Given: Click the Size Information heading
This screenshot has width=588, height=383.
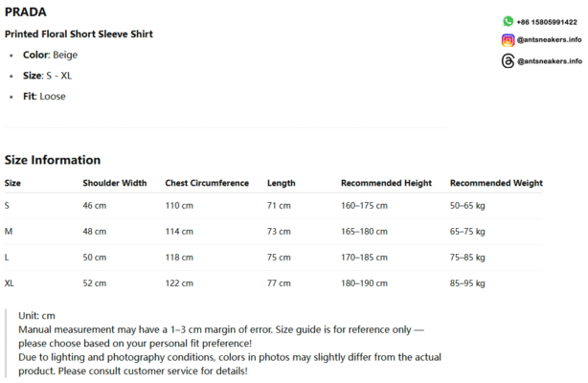Looking at the screenshot, I should (x=53, y=160).
